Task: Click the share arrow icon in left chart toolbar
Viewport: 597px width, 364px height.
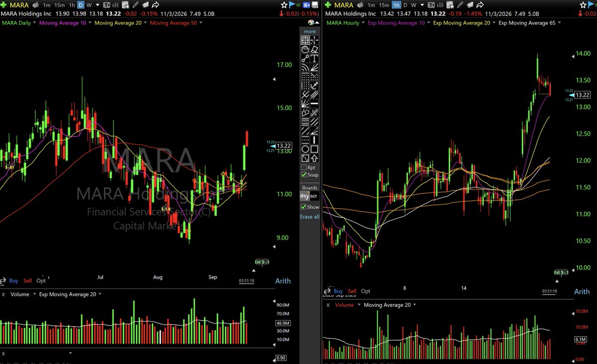Action: 155,5
